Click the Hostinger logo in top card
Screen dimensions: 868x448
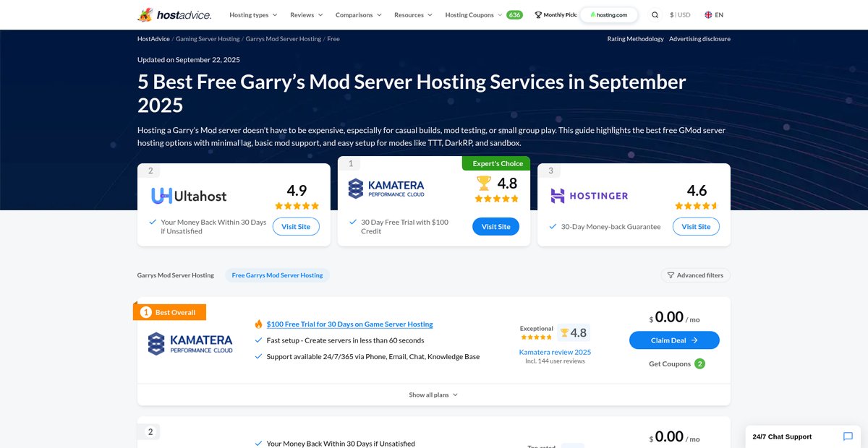[589, 195]
